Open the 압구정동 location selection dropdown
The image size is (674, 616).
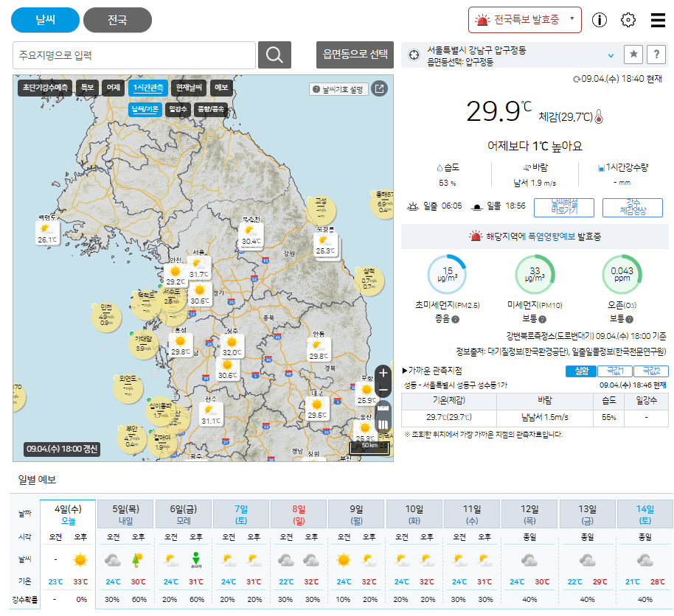pyautogui.click(x=612, y=54)
